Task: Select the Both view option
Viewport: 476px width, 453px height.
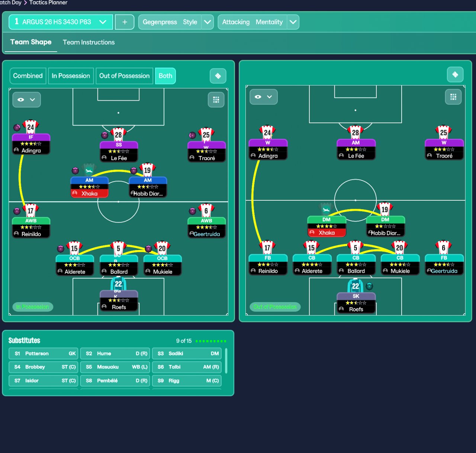Action: click(x=165, y=76)
